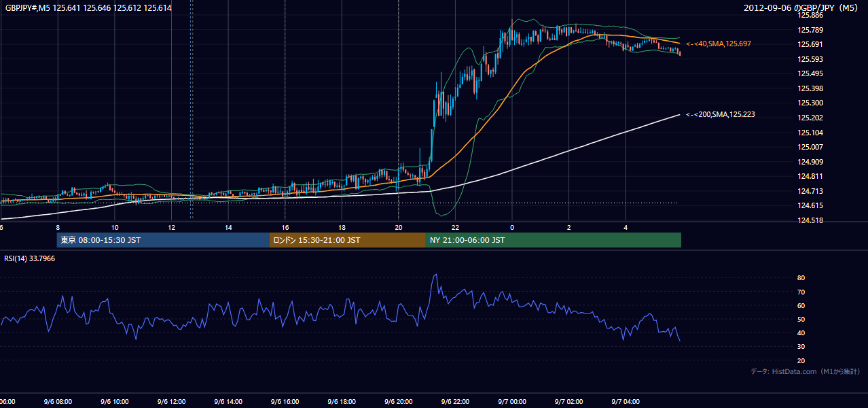868x408 pixels.
Task: Click the '<-<40,SMA,125.697' orange label
Action: click(x=719, y=44)
